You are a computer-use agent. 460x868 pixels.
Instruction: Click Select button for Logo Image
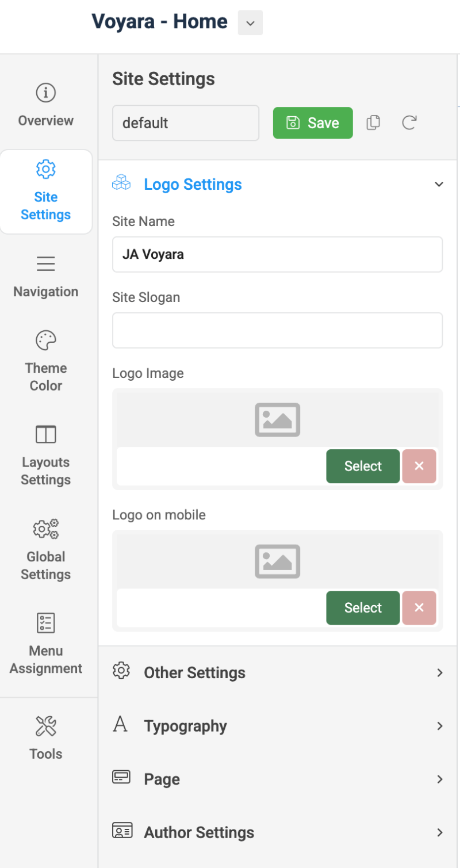pyautogui.click(x=363, y=466)
